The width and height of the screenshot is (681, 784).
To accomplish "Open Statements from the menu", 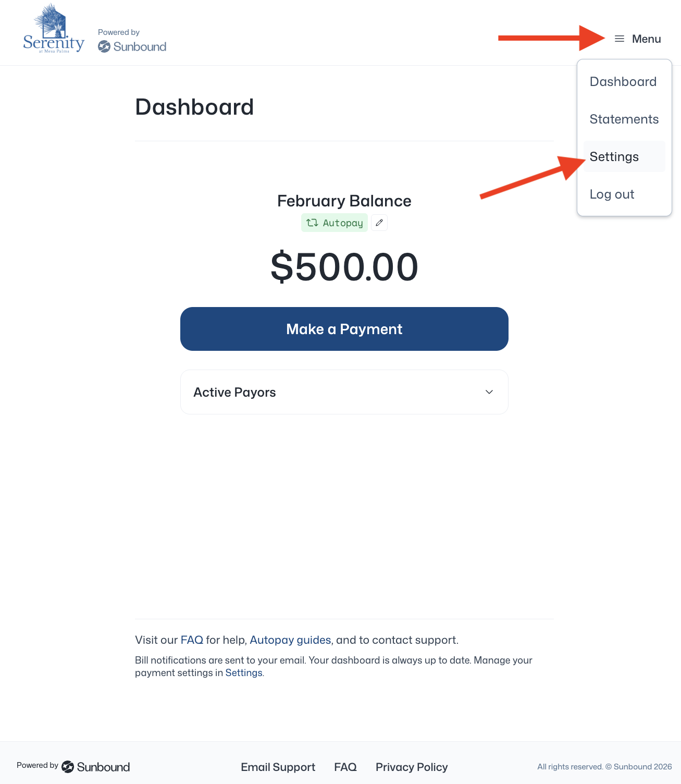I will 624,119.
